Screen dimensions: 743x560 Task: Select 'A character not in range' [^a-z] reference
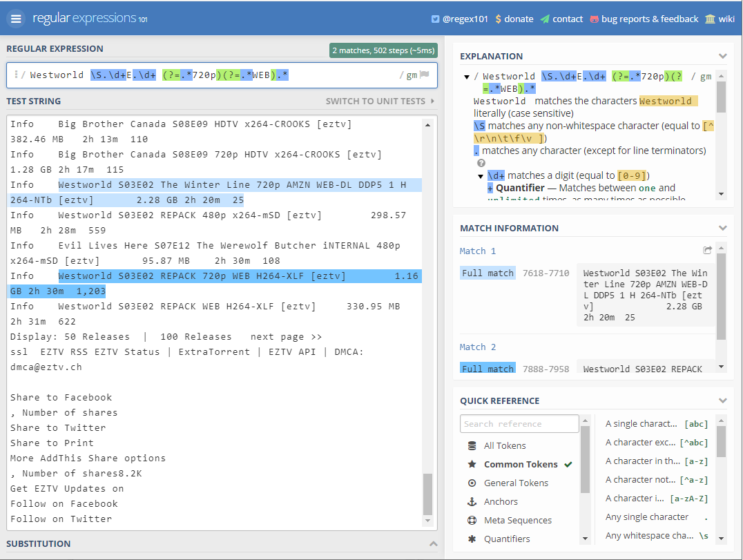coord(656,480)
